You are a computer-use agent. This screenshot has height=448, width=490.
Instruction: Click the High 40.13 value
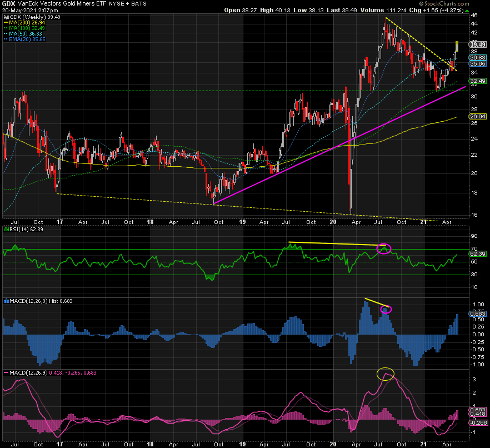275,11
